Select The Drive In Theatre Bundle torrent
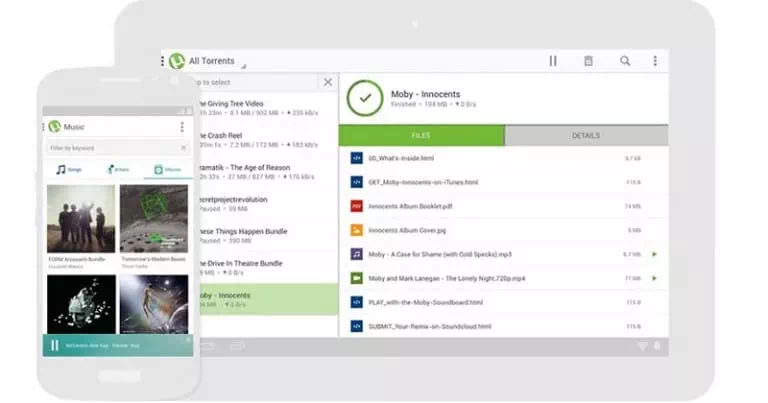The image size is (768, 403). tap(268, 267)
